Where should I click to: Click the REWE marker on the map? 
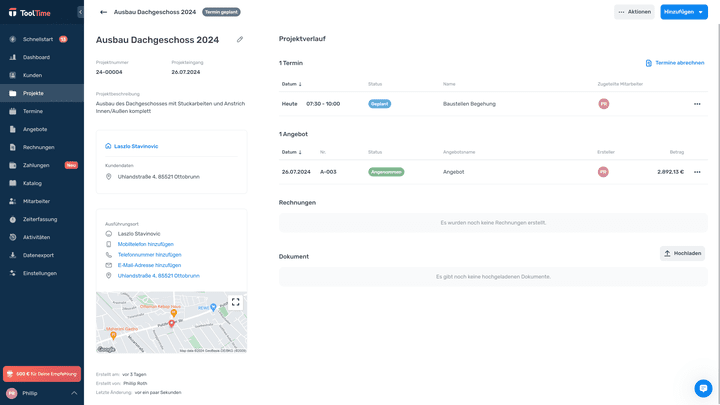[x=213, y=308]
